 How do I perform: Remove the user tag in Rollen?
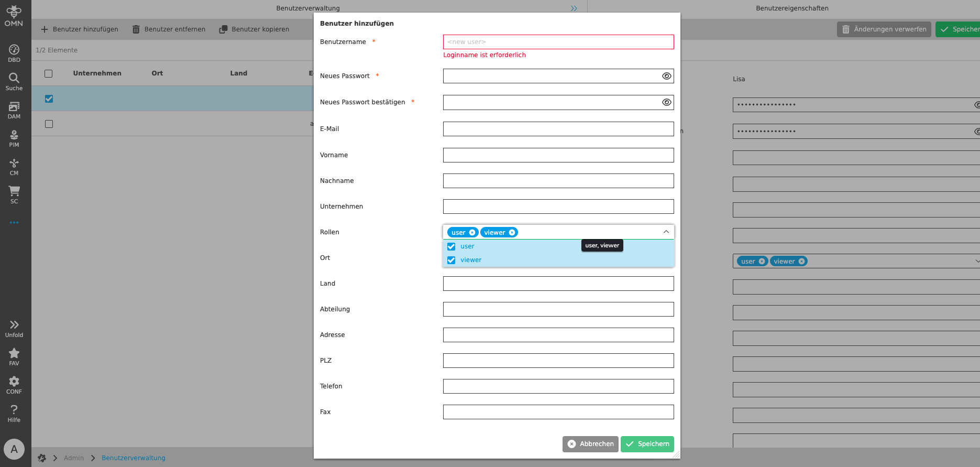[x=472, y=233]
